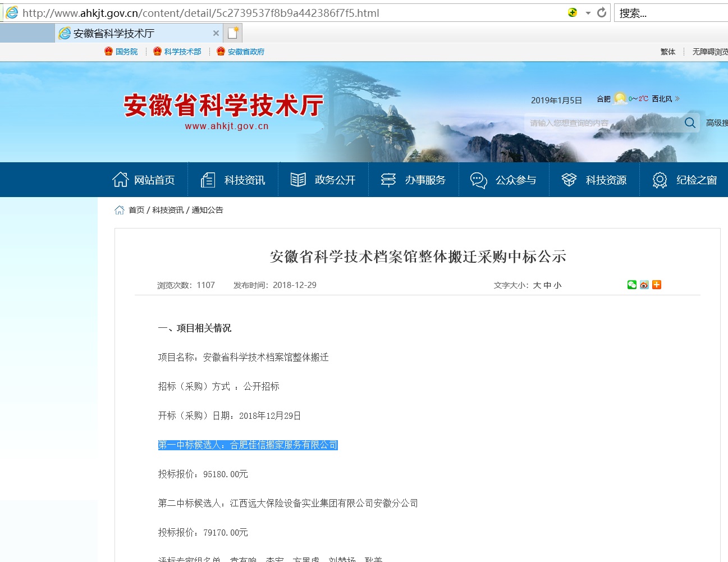
Task: Click the Weibo share icon
Action: [644, 285]
